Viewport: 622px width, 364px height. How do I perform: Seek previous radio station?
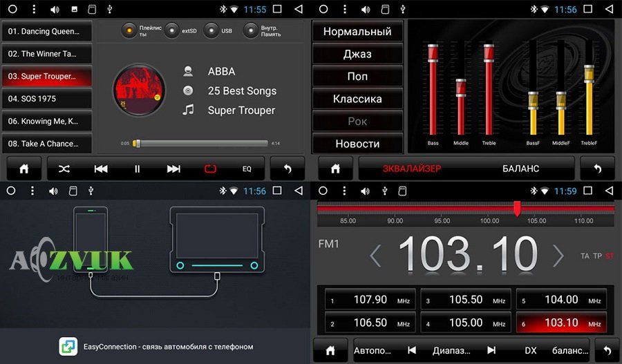(x=412, y=350)
